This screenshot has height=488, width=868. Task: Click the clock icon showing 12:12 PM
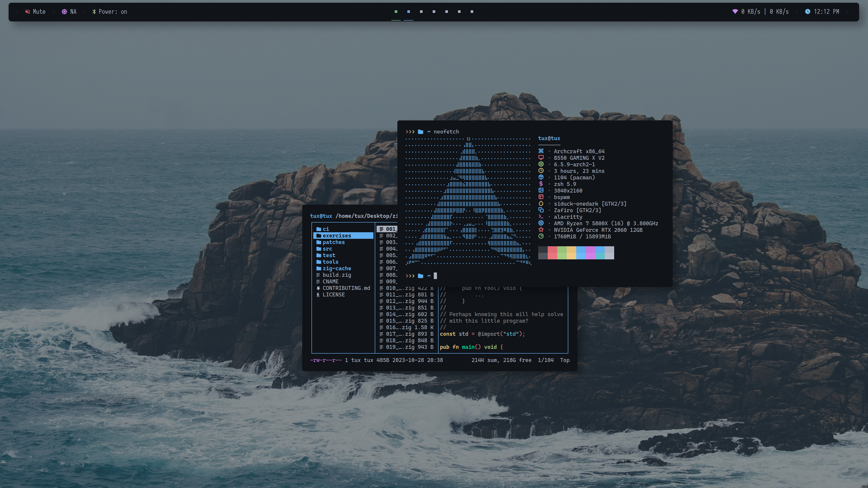tap(807, 12)
